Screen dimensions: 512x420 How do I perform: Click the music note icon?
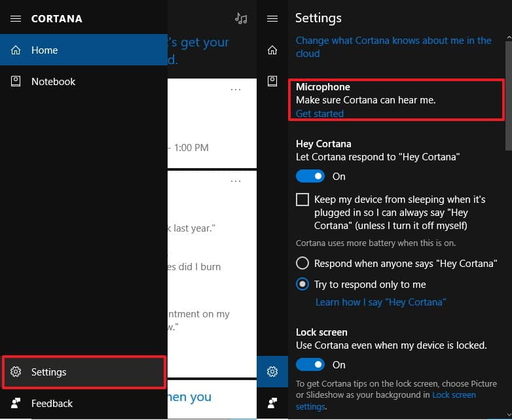[x=241, y=18]
